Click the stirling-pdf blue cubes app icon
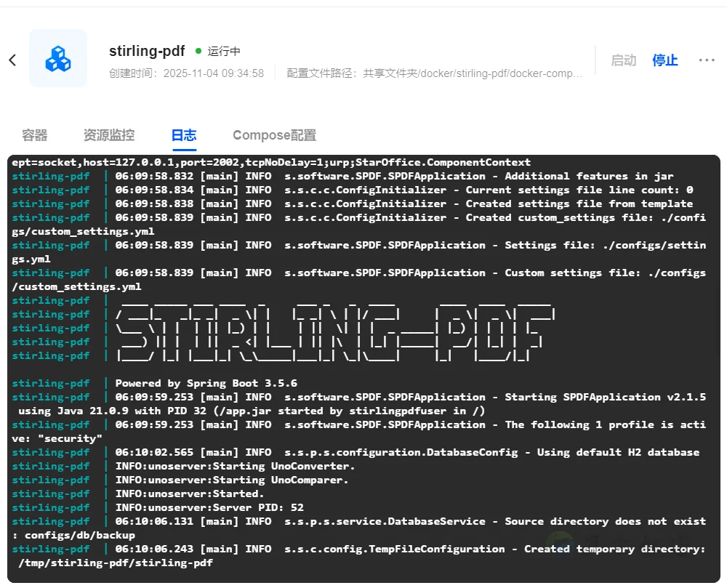The image size is (727, 588). coord(58,59)
